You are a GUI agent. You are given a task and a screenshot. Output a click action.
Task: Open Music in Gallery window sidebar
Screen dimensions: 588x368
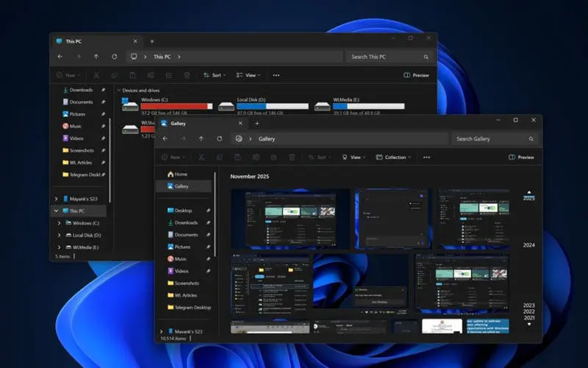tap(177, 259)
